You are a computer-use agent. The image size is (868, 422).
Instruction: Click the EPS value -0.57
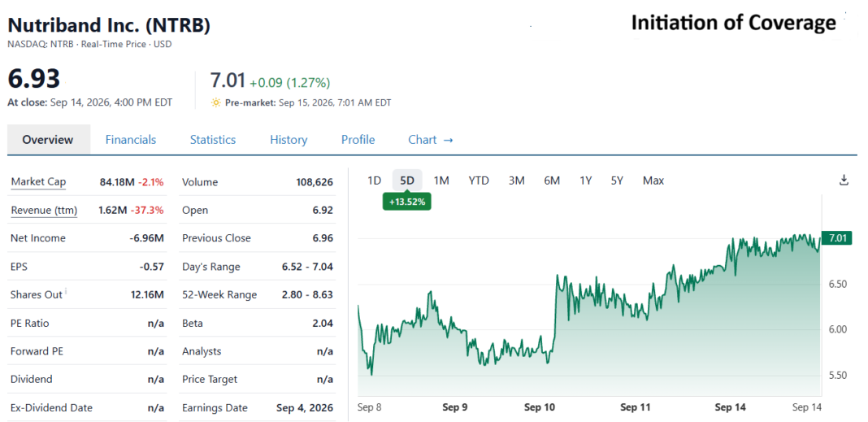[152, 267]
